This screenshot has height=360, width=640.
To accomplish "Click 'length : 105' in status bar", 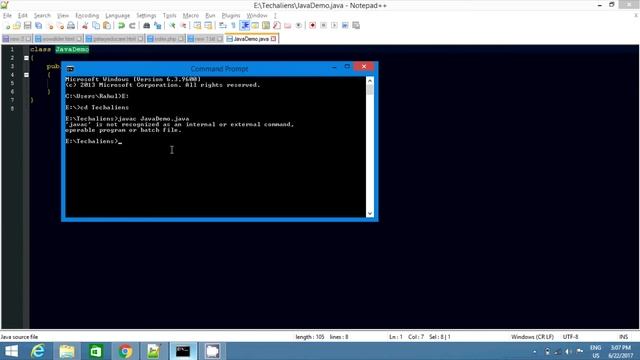I will click(x=310, y=337).
